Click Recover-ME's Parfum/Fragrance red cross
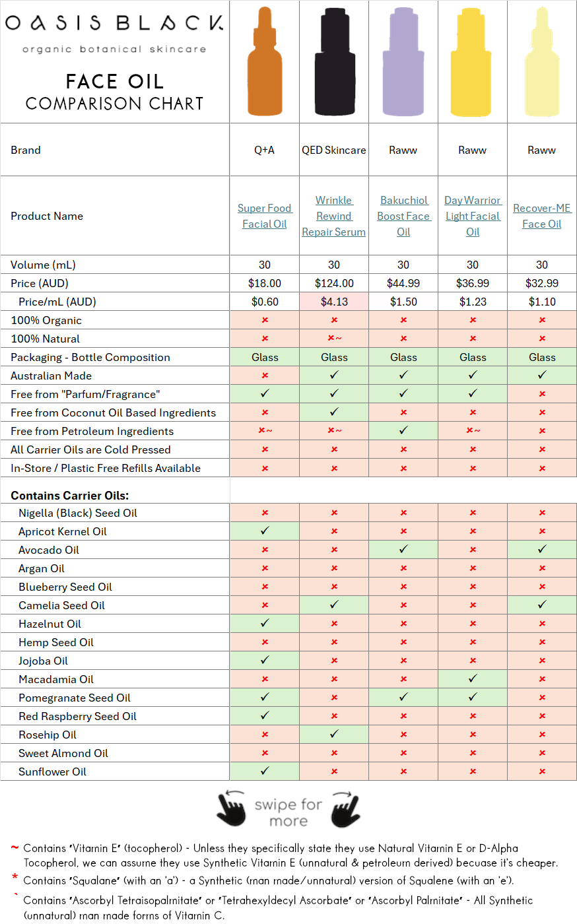Viewport: 577px width, 924px height. (x=542, y=394)
